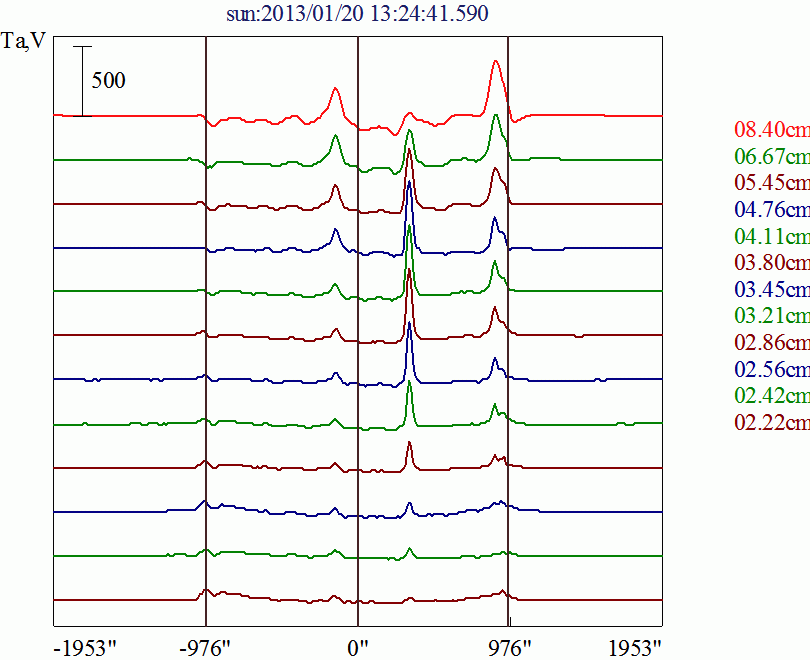This screenshot has height=660, width=810.
Task: Click the 500 scale bar value
Action: pos(108,81)
